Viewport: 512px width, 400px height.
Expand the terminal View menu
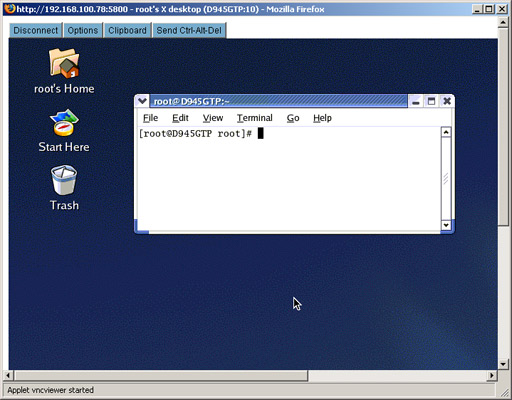coord(213,118)
